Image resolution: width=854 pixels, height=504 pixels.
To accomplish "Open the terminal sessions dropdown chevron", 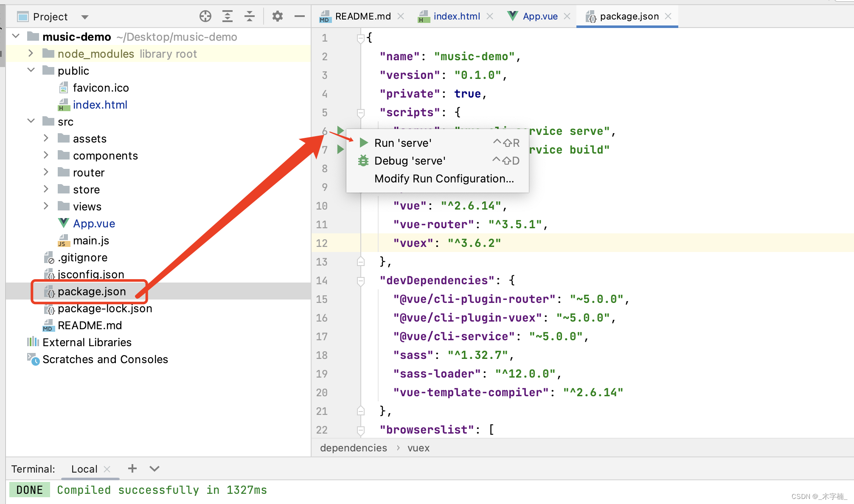I will click(155, 468).
